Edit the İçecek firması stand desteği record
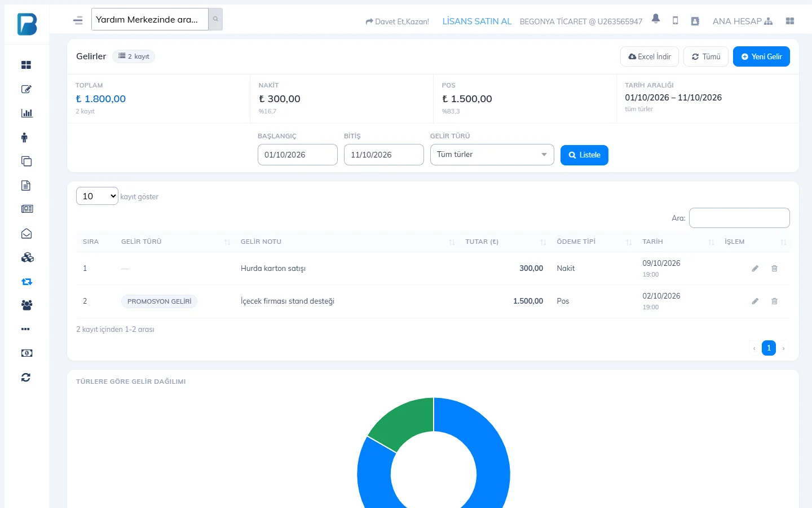 tap(755, 301)
